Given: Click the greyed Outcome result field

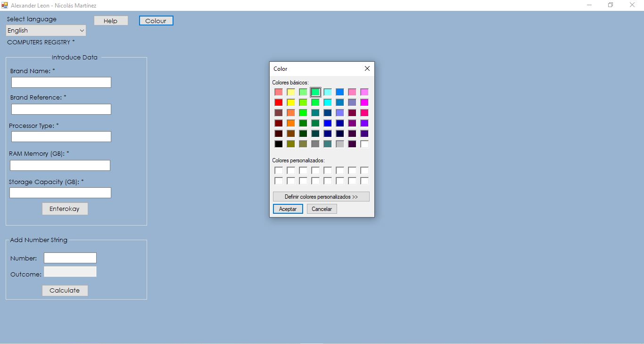Looking at the screenshot, I should [x=70, y=272].
